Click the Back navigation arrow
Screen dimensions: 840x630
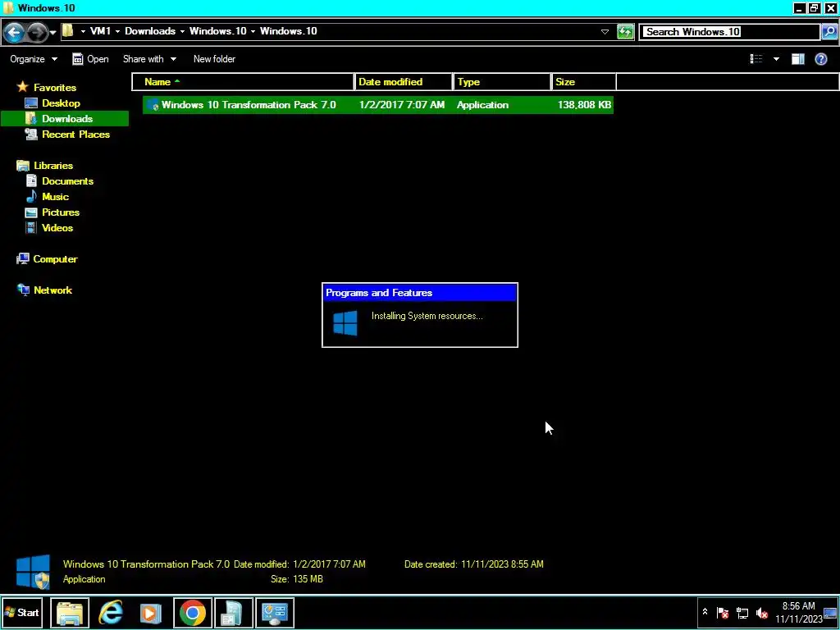[15, 32]
